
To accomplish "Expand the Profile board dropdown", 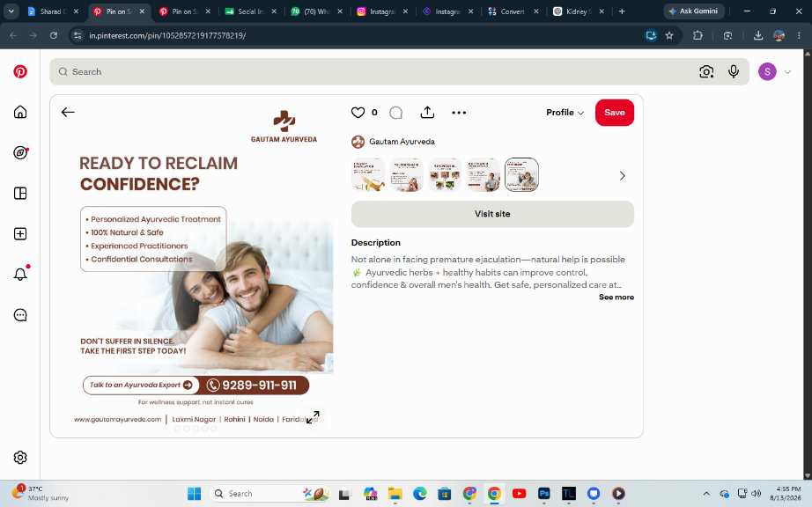I will (x=565, y=113).
